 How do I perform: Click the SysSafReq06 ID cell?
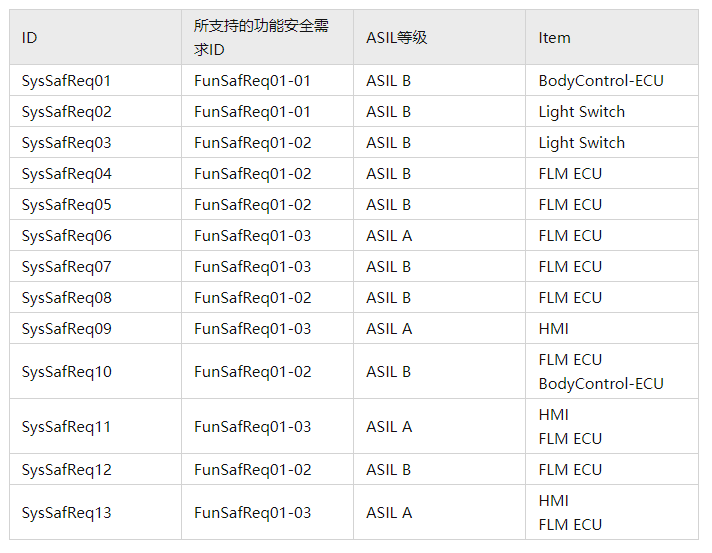[x=66, y=236]
